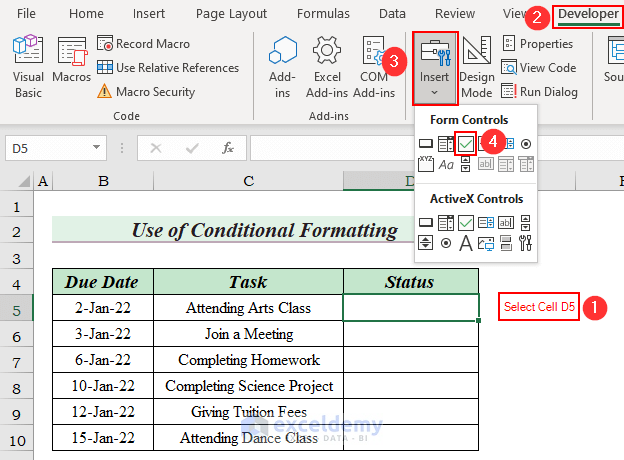Insert an ActiveX text box
624x460 pixels.
click(506, 223)
